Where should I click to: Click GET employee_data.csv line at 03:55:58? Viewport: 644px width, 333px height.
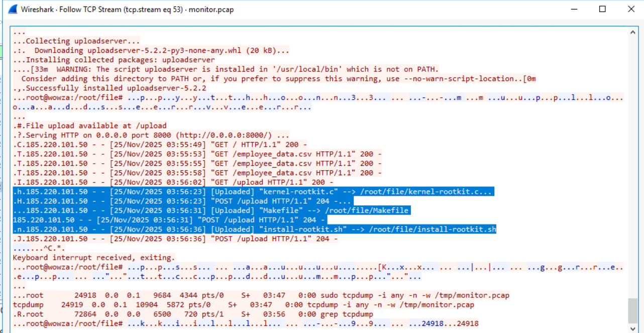(197, 173)
